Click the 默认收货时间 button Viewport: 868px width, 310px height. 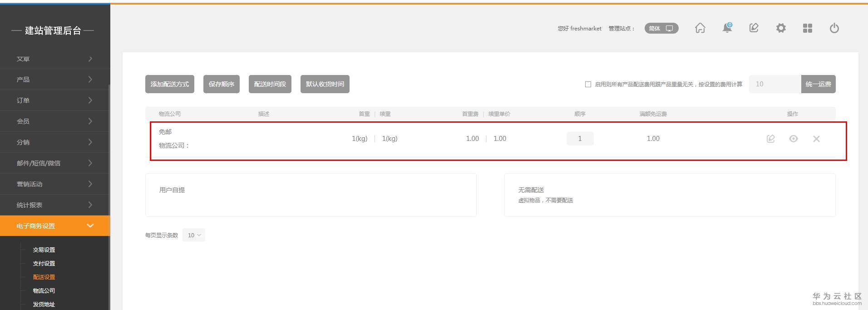[325, 84]
